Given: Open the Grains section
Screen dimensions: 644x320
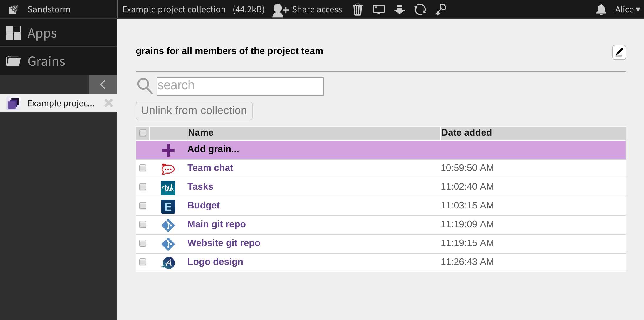Looking at the screenshot, I should pos(46,61).
